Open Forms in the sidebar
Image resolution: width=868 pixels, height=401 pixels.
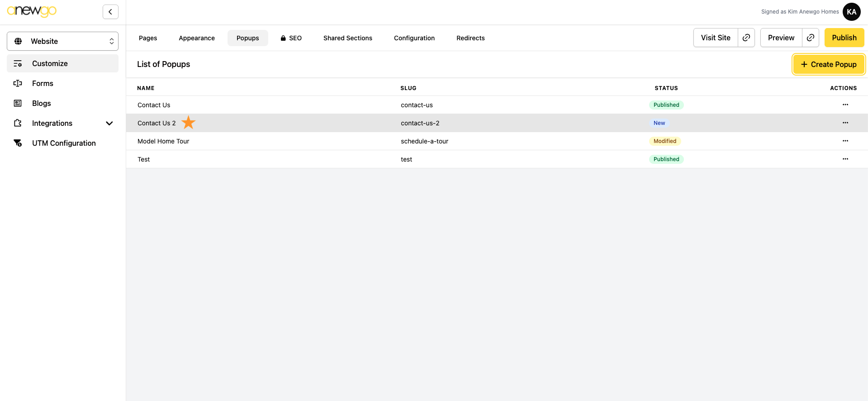tap(43, 83)
